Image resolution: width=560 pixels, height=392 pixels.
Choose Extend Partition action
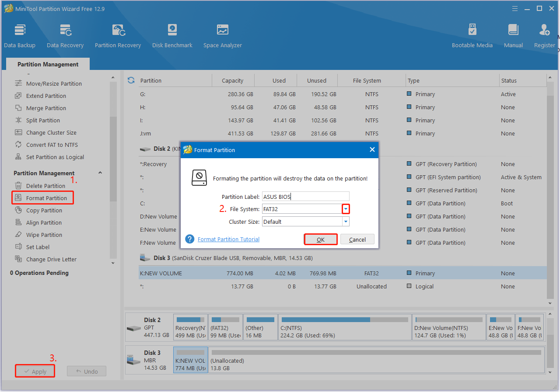click(46, 96)
